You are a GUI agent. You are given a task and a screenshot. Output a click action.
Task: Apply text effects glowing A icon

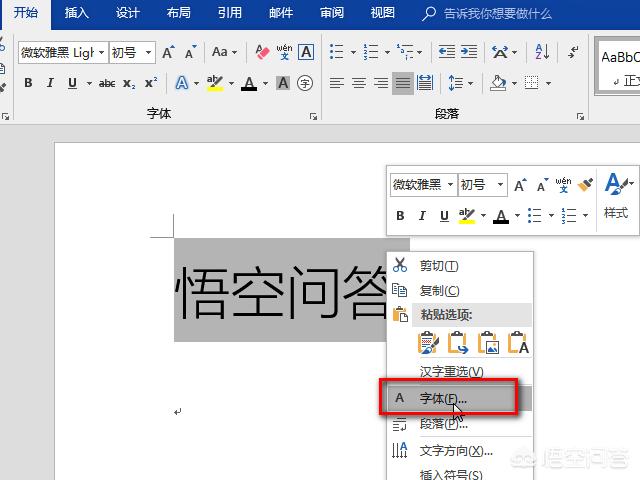[182, 83]
